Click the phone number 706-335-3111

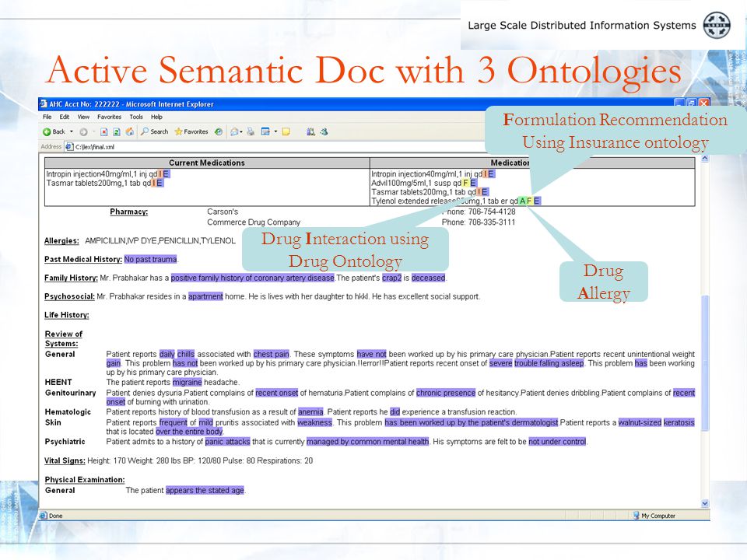(x=492, y=222)
